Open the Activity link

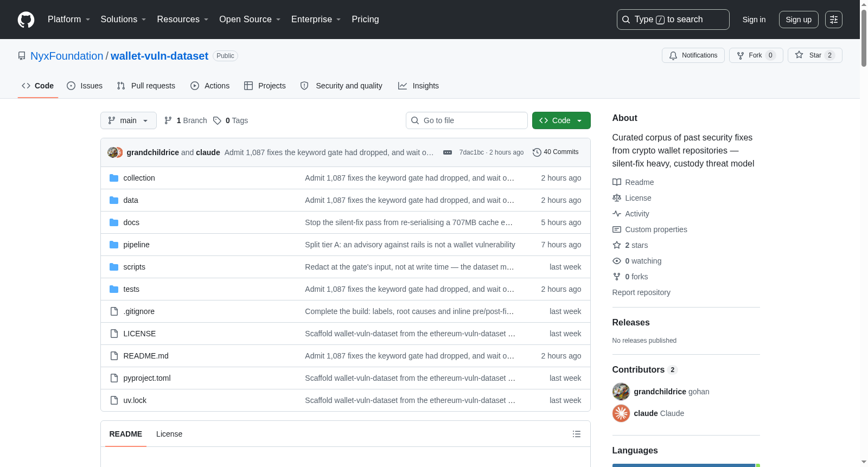631,214
